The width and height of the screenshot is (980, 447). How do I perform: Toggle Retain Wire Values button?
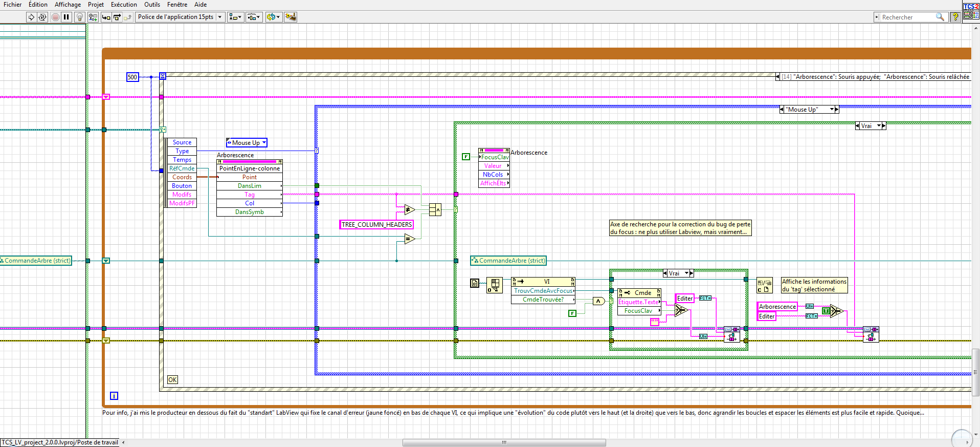[x=93, y=17]
